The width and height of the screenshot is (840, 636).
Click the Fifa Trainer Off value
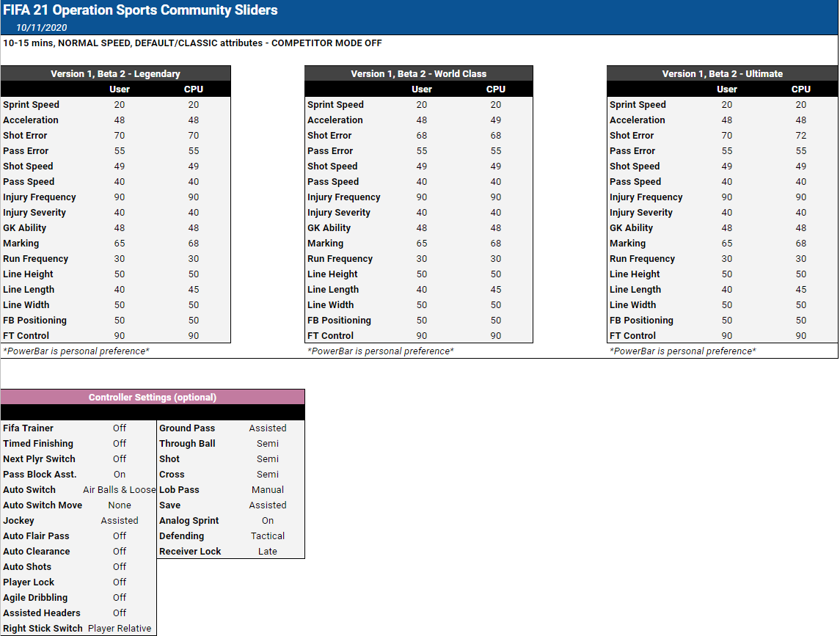tap(120, 428)
